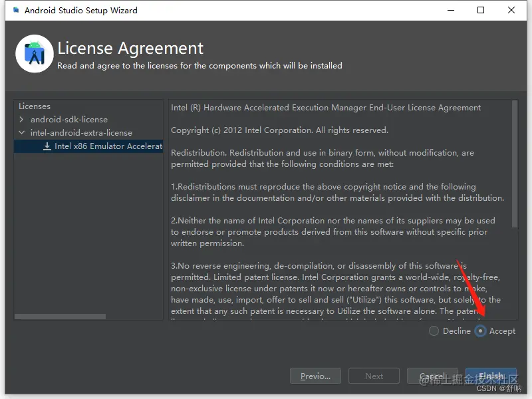
Task: Click the disabled Next button
Action: pyautogui.click(x=374, y=376)
